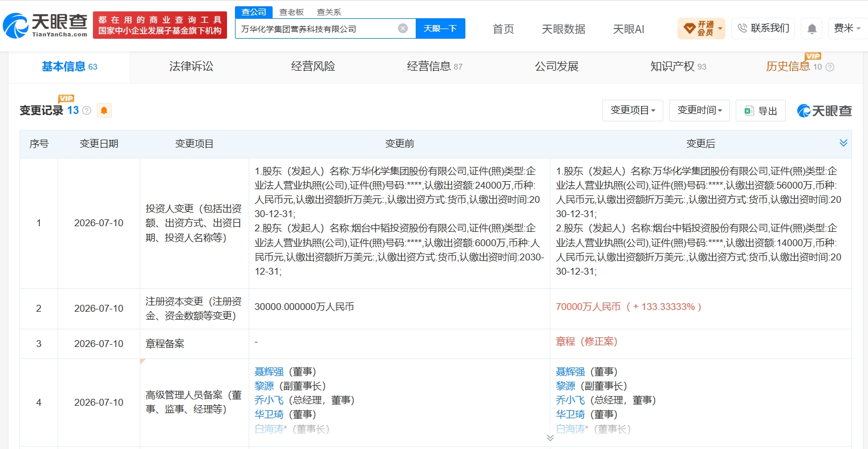This screenshot has height=449, width=868.
Task: Switch to the 经营信息 tab
Action: pyautogui.click(x=435, y=67)
